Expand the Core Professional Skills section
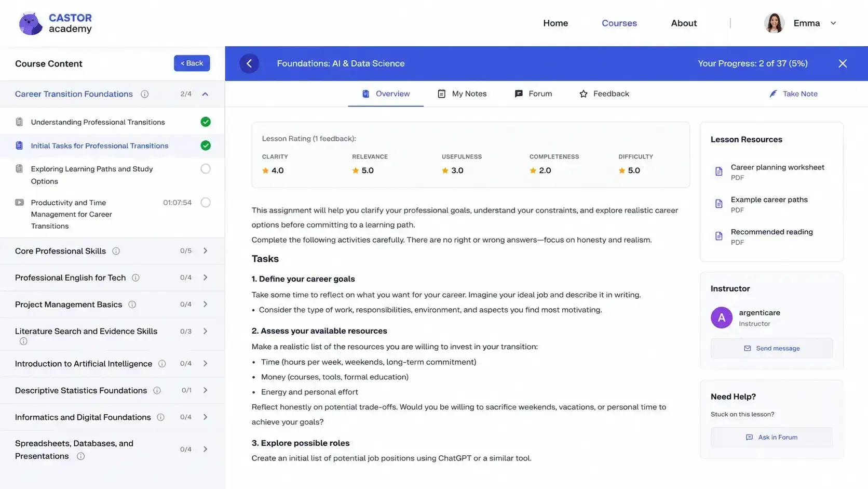The width and height of the screenshot is (868, 489). [206, 251]
